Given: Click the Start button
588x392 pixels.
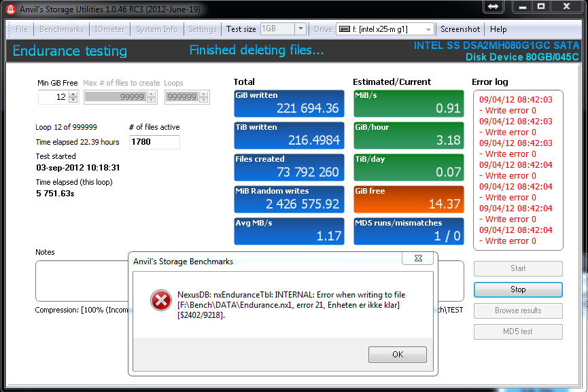Looking at the screenshot, I should click(518, 268).
